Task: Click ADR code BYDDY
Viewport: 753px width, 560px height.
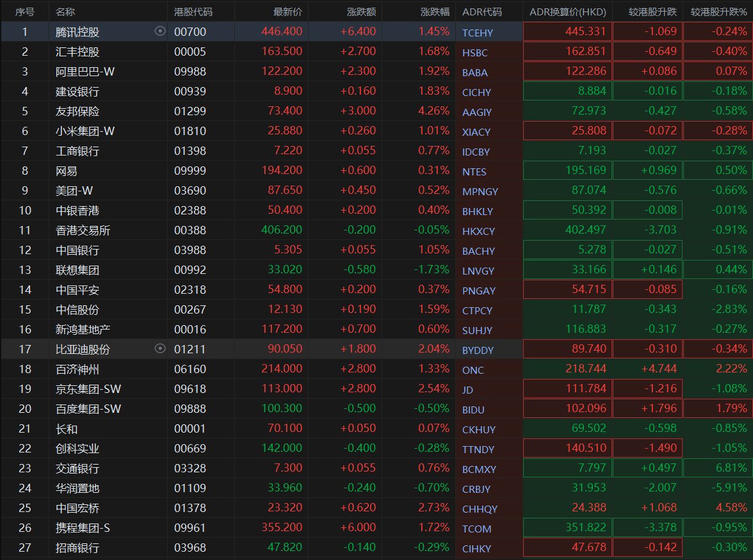Action: tap(478, 350)
